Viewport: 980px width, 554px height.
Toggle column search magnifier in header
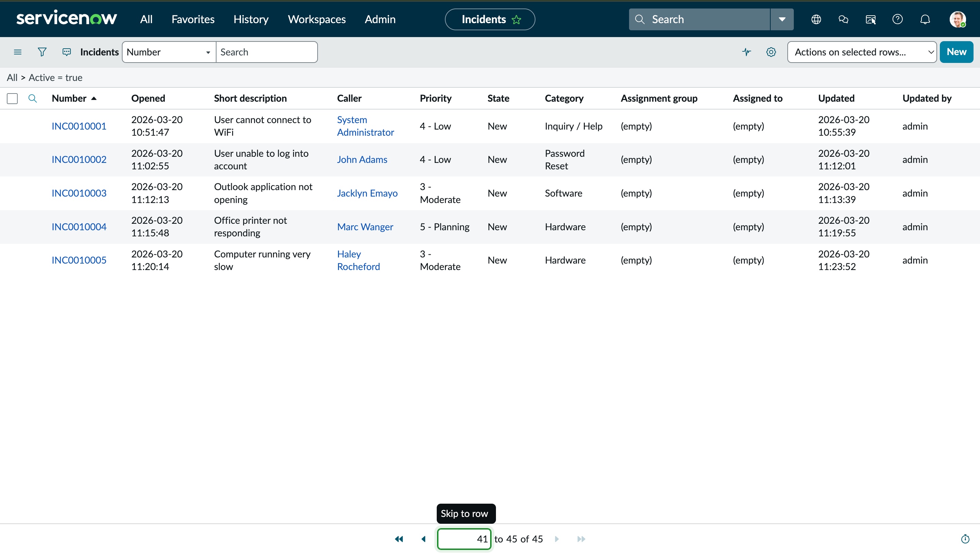(x=33, y=99)
